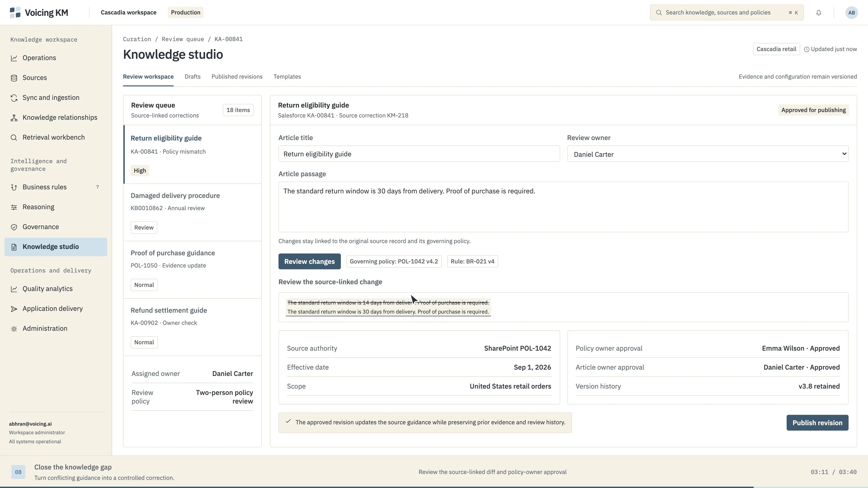Select the Damaged delivery procedure queue item
Screen dimensions: 868x488
(192, 212)
